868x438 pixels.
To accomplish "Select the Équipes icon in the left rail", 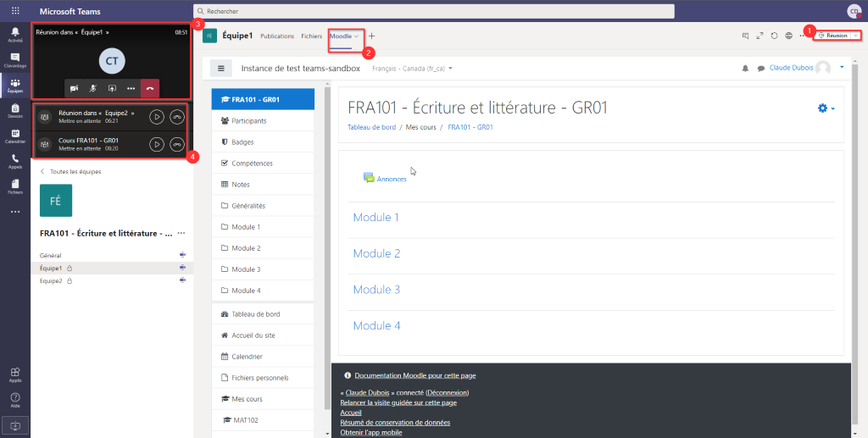I will [15, 86].
